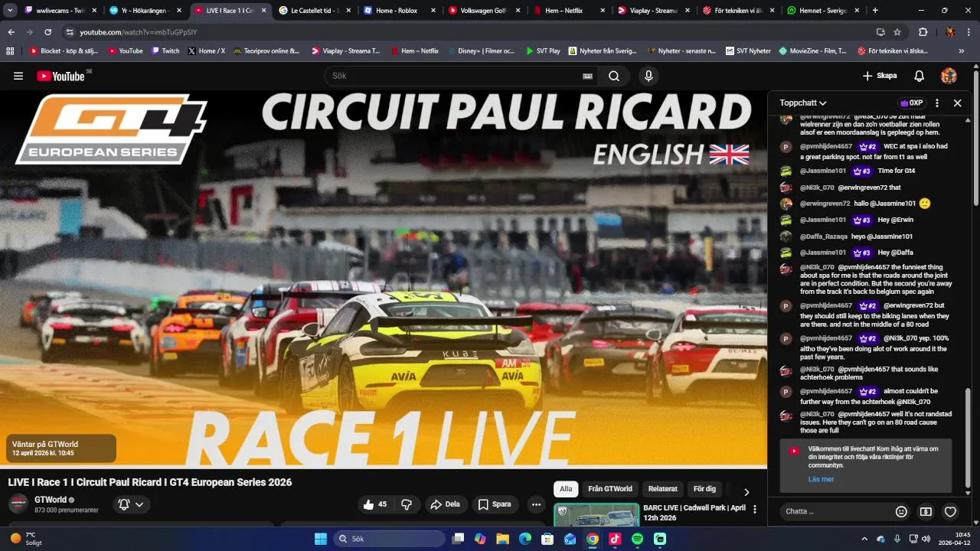980x551 pixels.
Task: Click the page vertical scrollbar
Action: [x=976, y=138]
